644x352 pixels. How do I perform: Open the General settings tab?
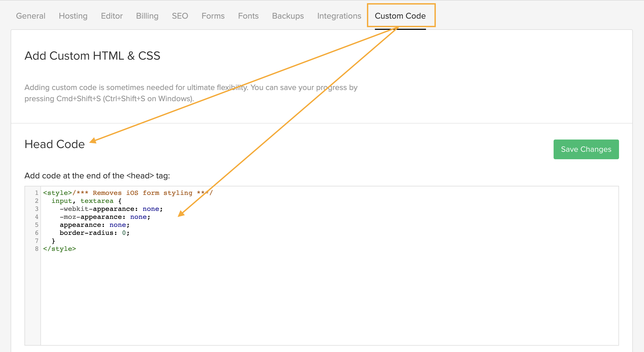tap(31, 16)
